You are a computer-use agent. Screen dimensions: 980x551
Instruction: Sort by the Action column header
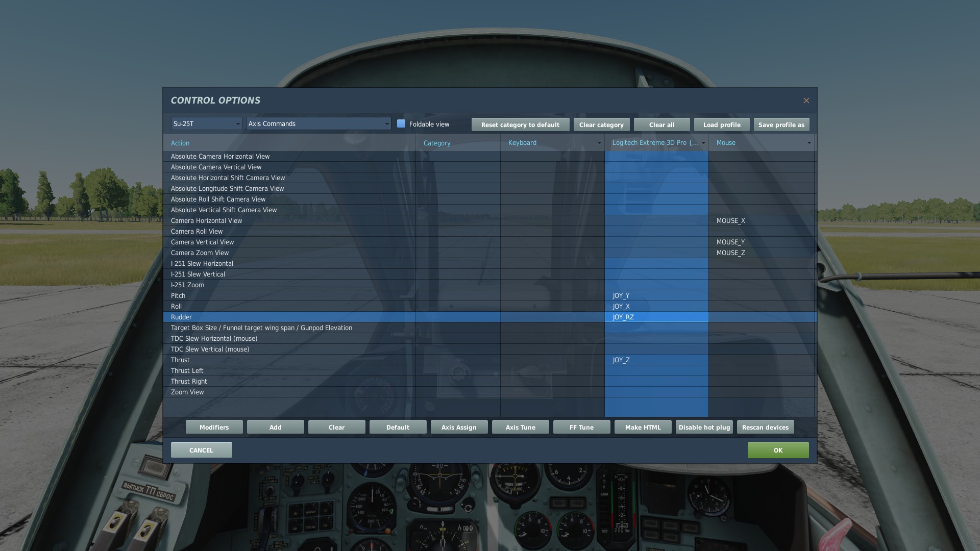click(x=180, y=143)
